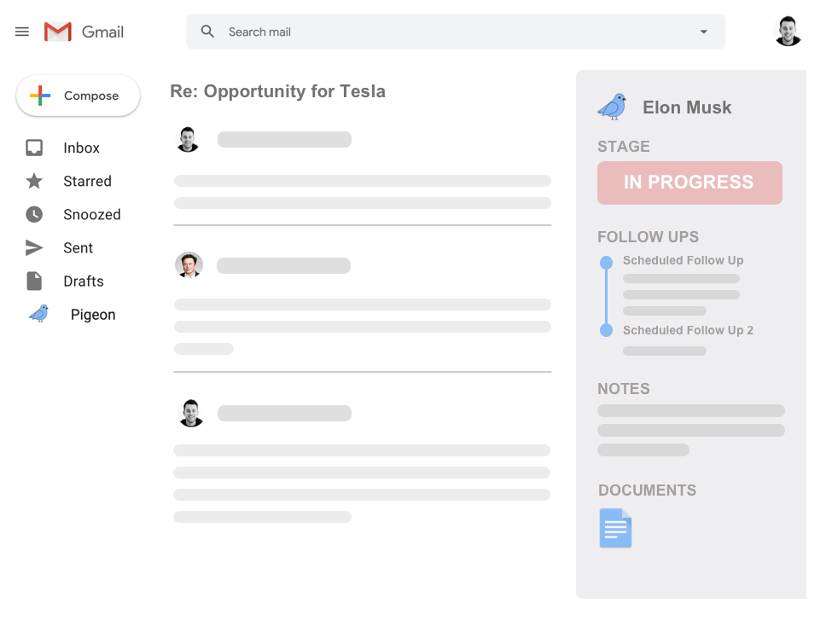Open the Sent label
Image resolution: width=832 pixels, height=644 pixels.
tap(78, 247)
